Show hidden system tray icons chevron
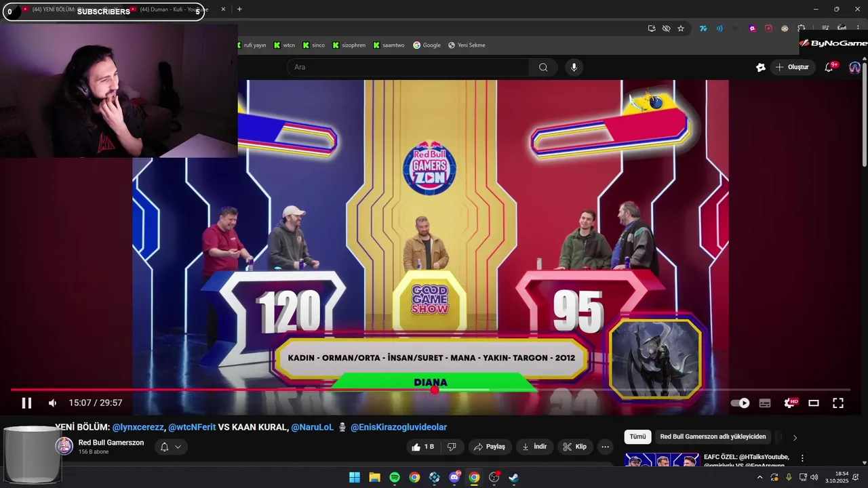Image resolution: width=868 pixels, height=488 pixels. pos(759,477)
